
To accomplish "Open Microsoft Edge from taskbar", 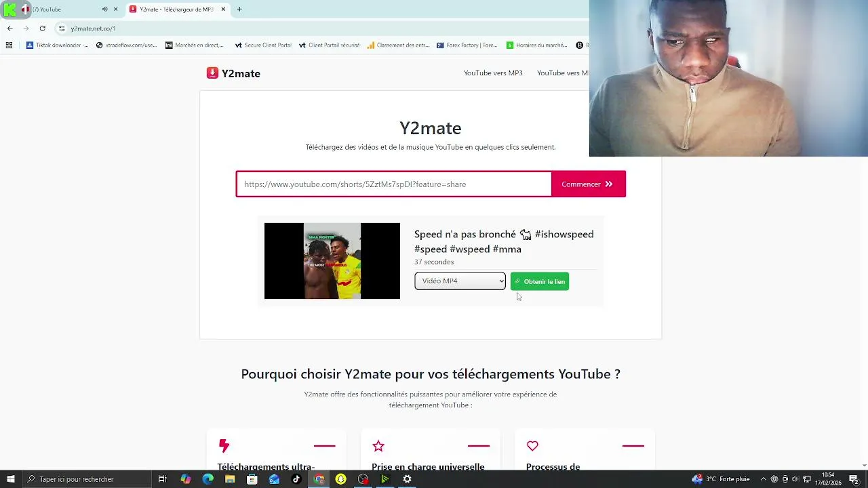I will [208, 479].
